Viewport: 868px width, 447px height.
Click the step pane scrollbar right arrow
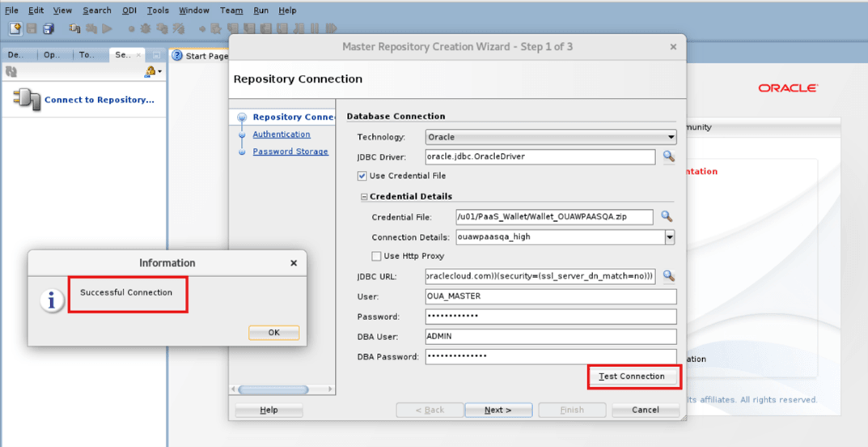click(x=331, y=390)
